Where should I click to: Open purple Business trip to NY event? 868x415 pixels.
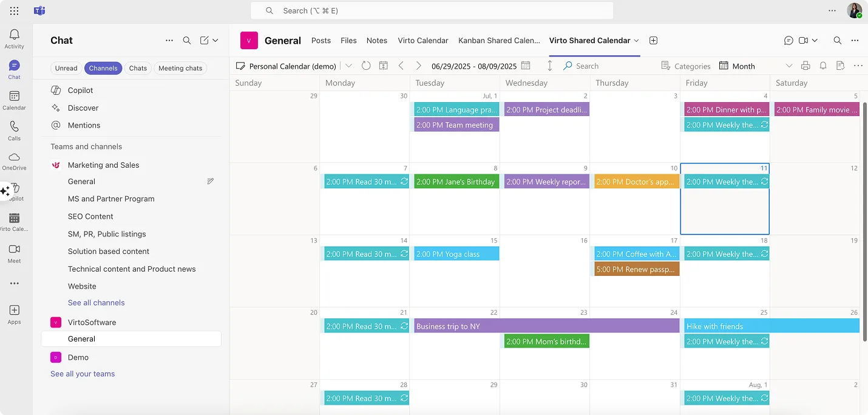click(547, 326)
